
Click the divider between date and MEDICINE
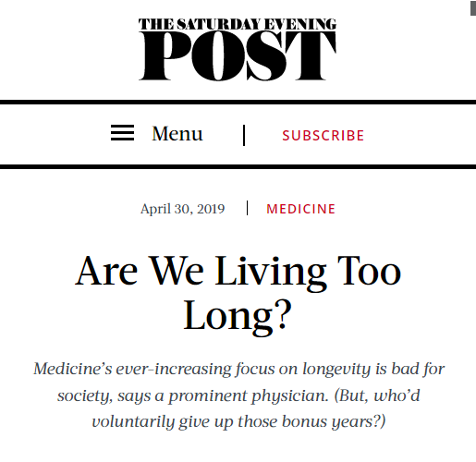247,208
